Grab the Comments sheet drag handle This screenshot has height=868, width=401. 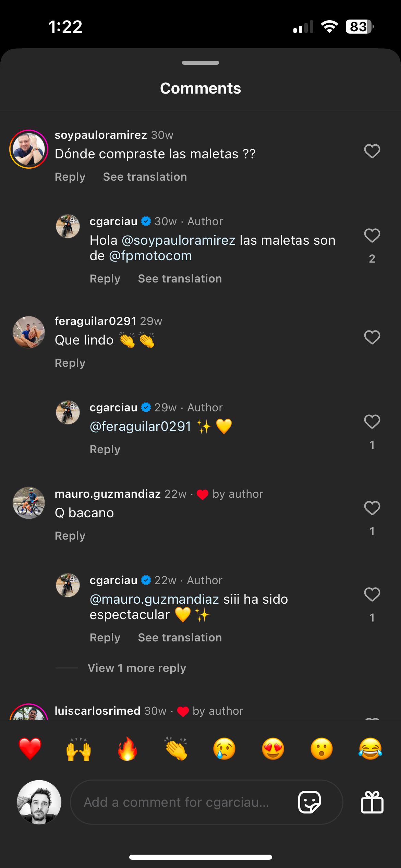tap(200, 63)
